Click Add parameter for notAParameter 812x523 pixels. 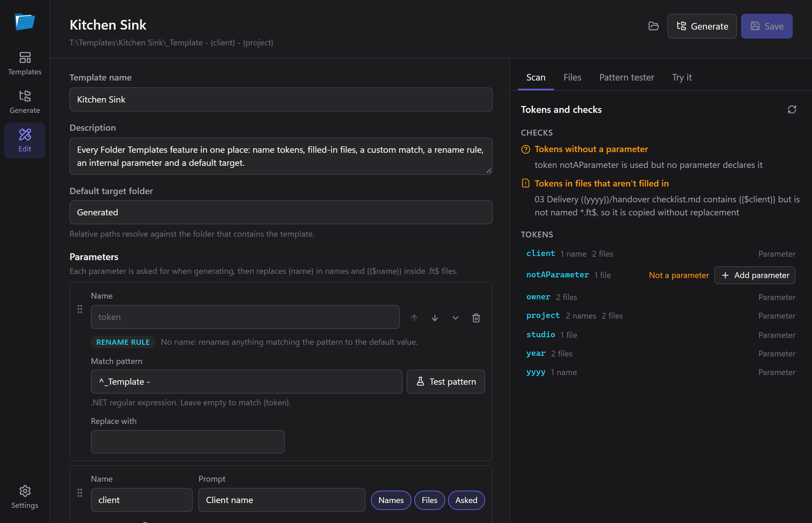click(755, 275)
